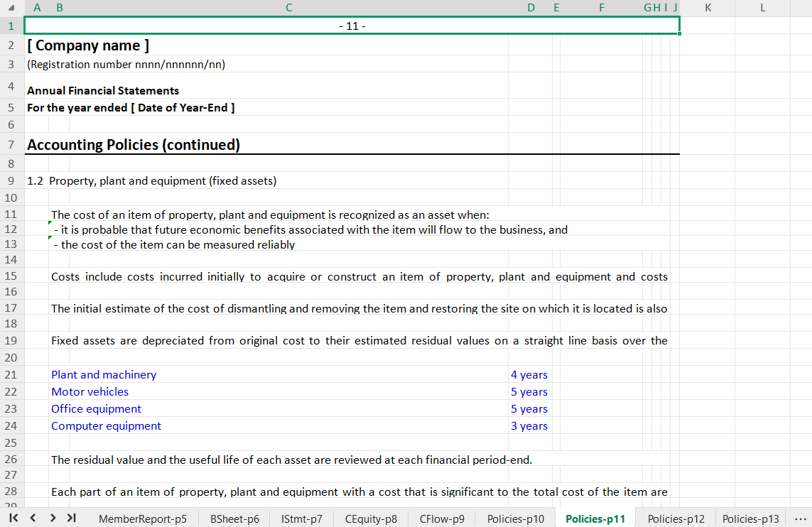Open the Policies-p12 sheet
Image resolution: width=812 pixels, height=527 pixels.
point(676,518)
